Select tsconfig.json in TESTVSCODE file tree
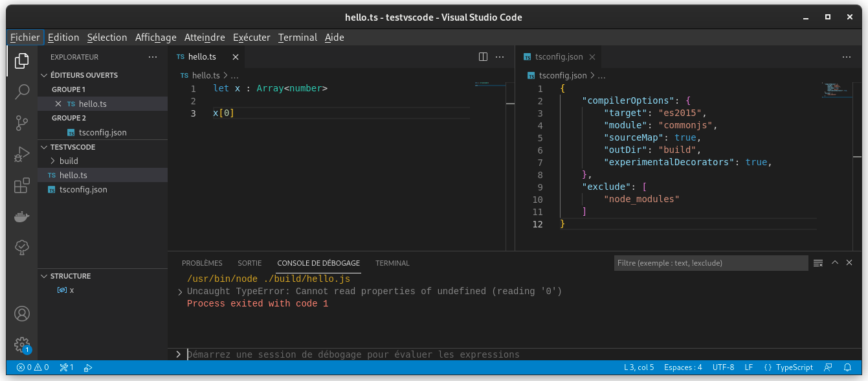 click(102, 189)
